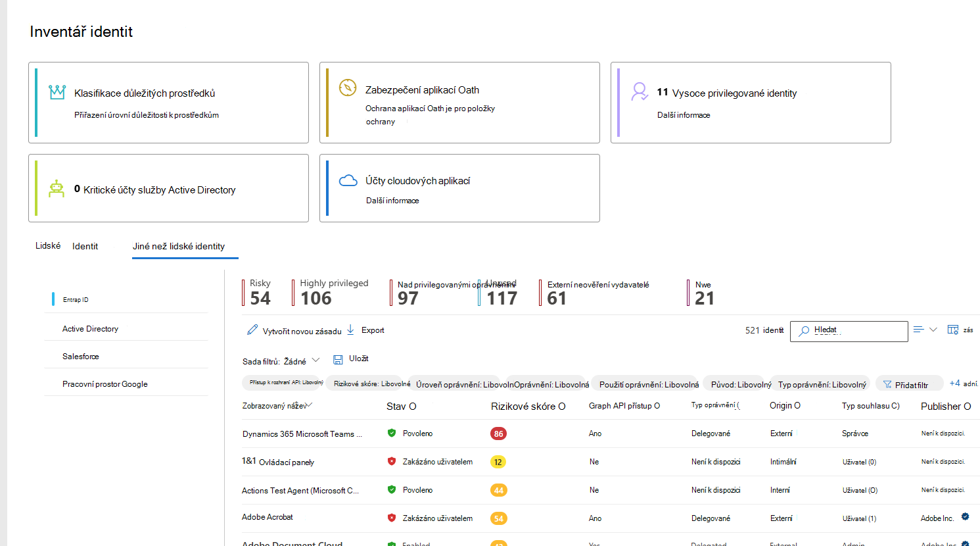Select Salesforce in the side list
Screen dimensions: 980x546
click(81, 356)
